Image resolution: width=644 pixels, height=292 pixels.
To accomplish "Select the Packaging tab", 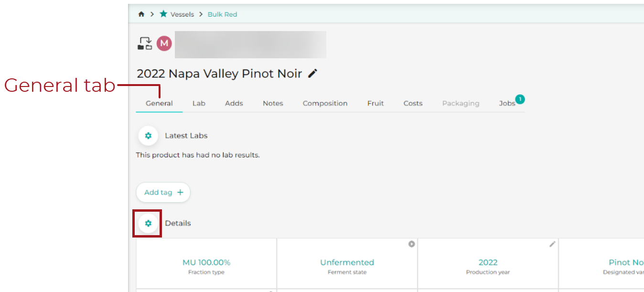I will (461, 103).
